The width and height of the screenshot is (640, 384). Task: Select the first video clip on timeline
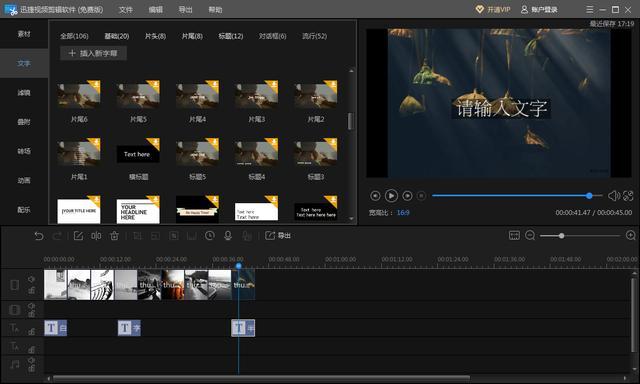[56, 284]
